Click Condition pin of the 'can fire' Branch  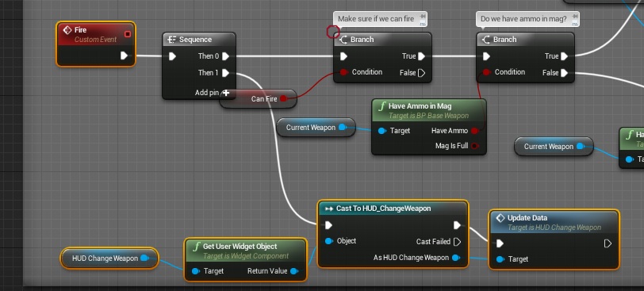pyautogui.click(x=343, y=72)
